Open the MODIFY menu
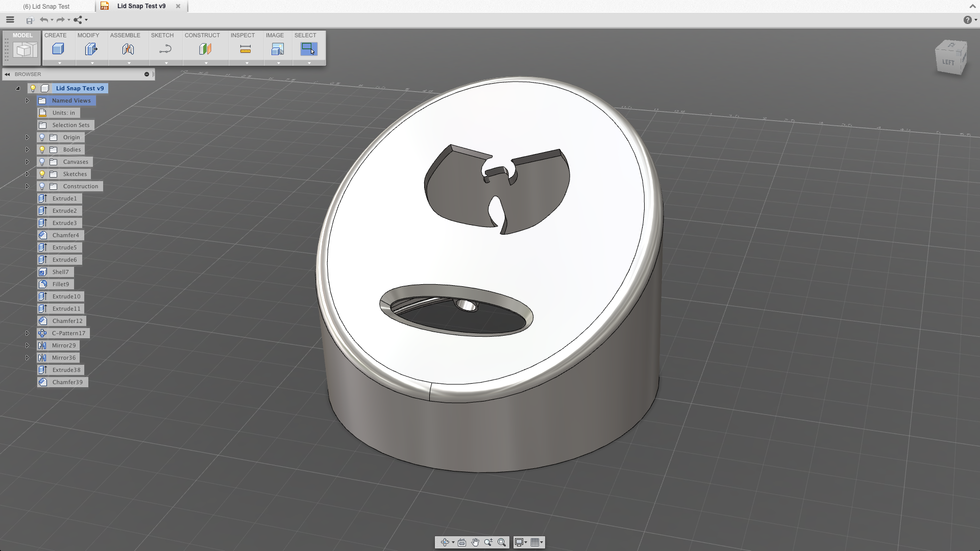Screen dimensions: 980x551 pyautogui.click(x=88, y=35)
